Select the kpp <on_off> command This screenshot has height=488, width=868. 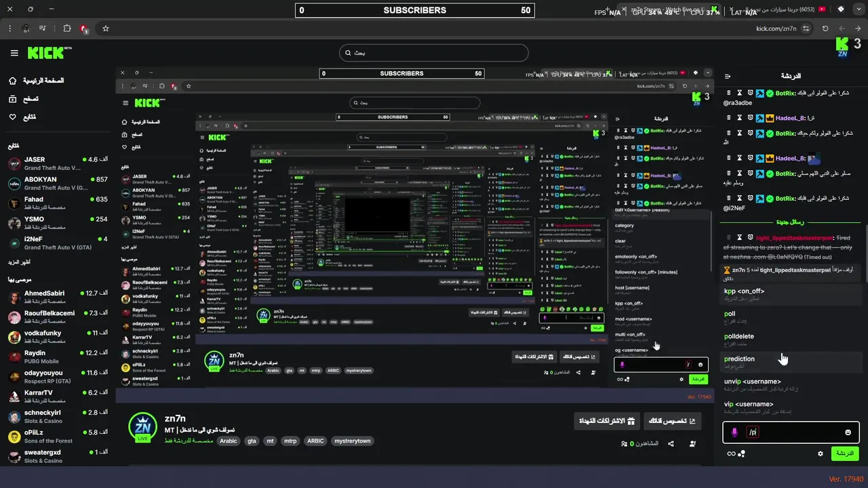(792, 294)
